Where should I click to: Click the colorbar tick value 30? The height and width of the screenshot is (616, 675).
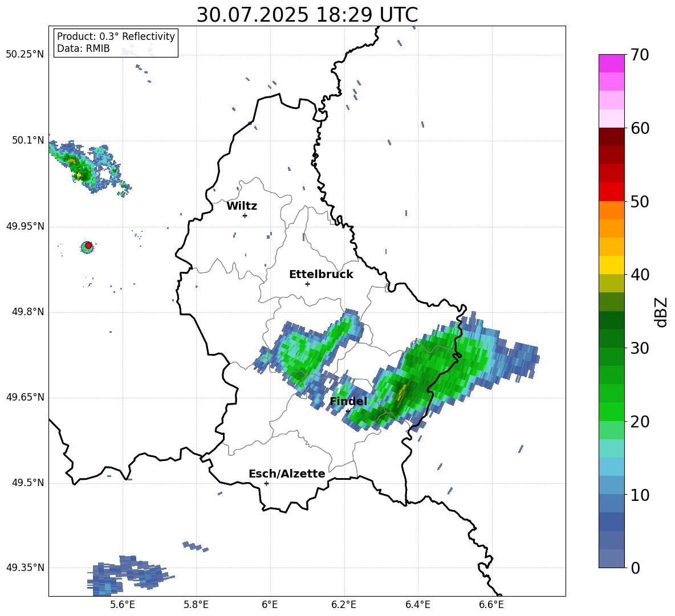point(640,348)
